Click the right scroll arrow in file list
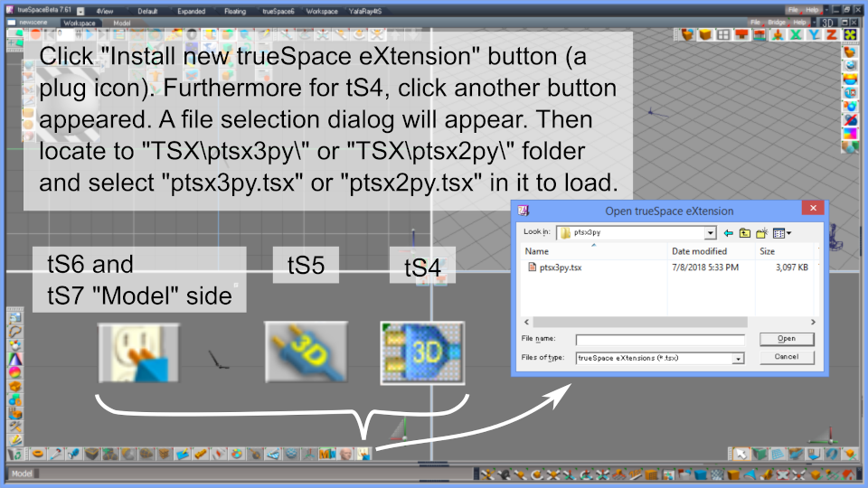The width and height of the screenshot is (868, 488). tap(813, 322)
